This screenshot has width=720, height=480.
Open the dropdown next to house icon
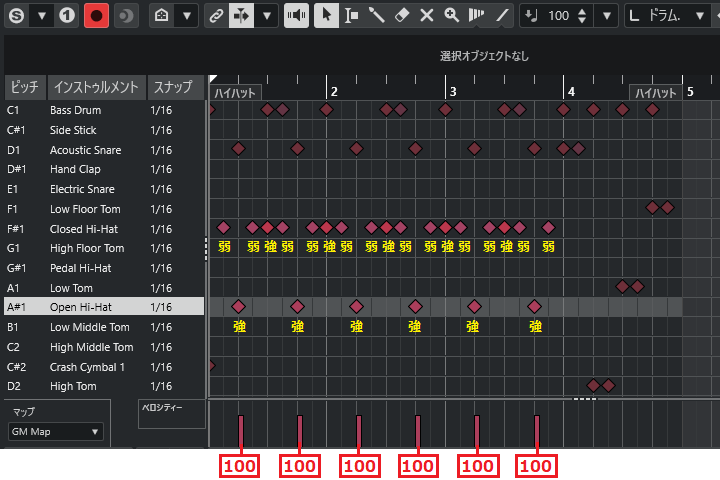coord(187,16)
